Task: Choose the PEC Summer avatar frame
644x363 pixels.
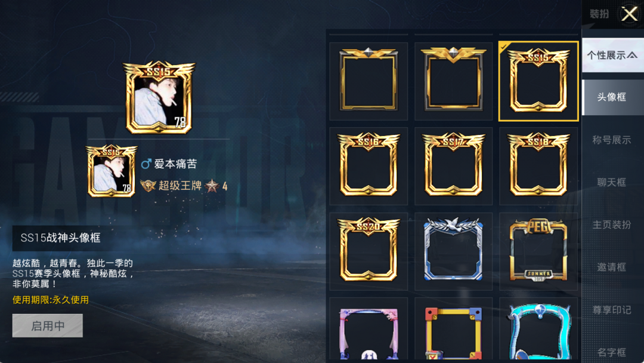Action: (538, 251)
